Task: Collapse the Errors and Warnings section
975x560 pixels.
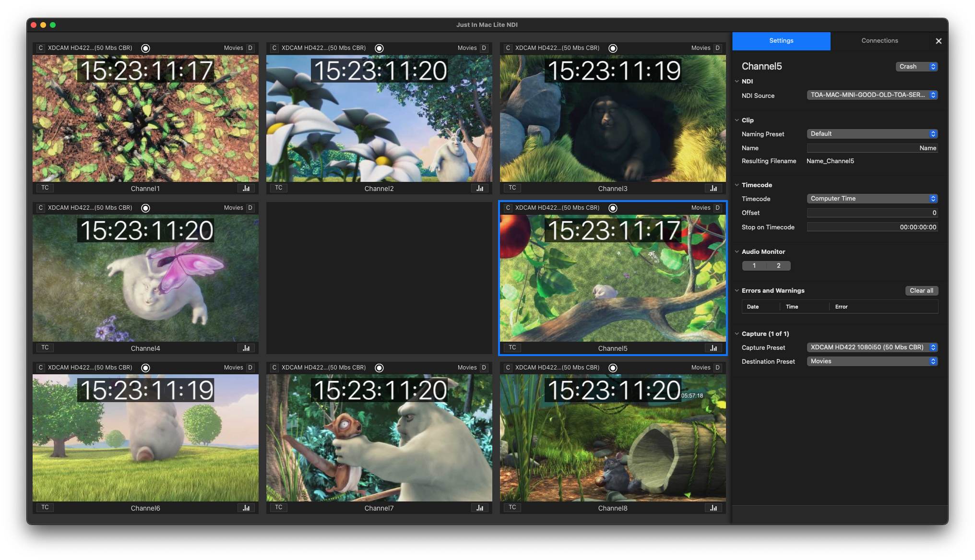Action: click(x=737, y=290)
